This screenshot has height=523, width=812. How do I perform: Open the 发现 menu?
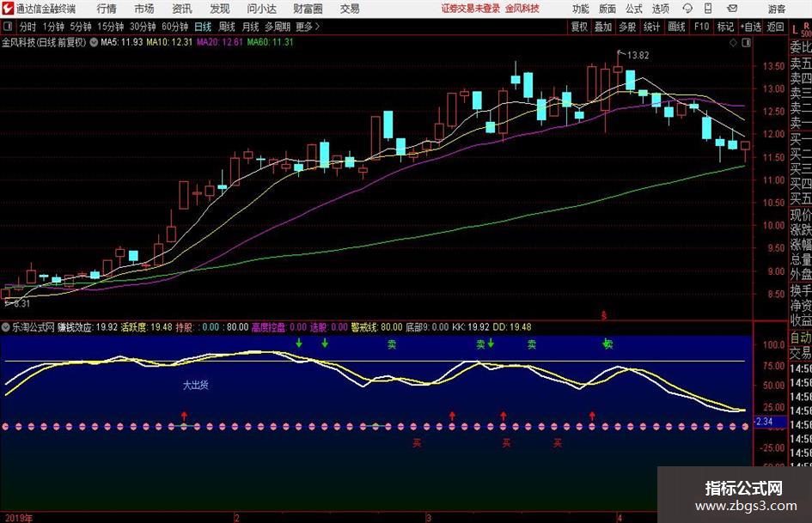(220, 9)
